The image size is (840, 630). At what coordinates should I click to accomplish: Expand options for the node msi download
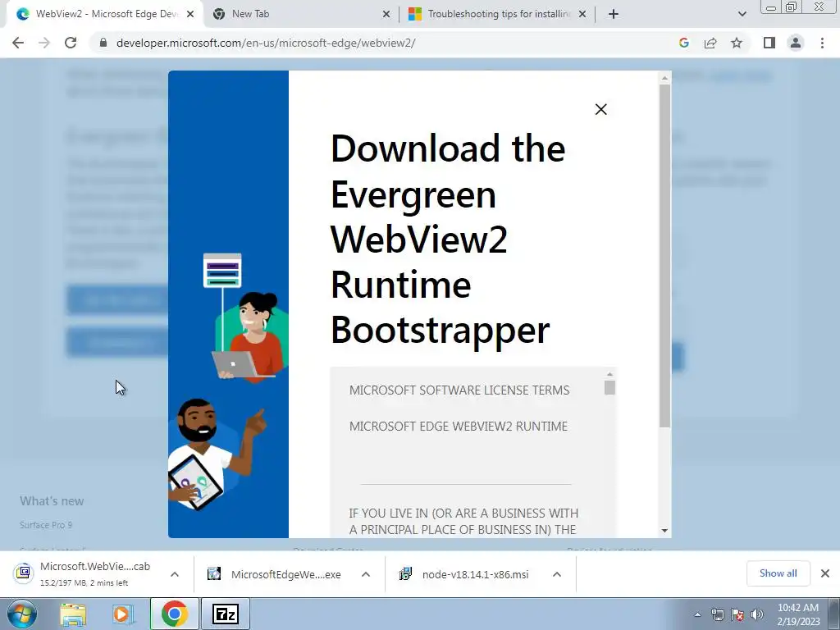pyautogui.click(x=557, y=574)
